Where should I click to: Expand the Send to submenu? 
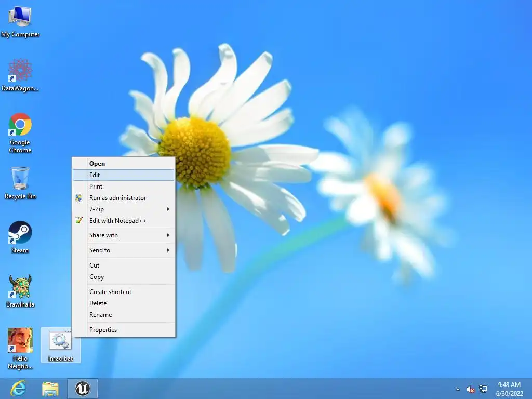pos(124,250)
